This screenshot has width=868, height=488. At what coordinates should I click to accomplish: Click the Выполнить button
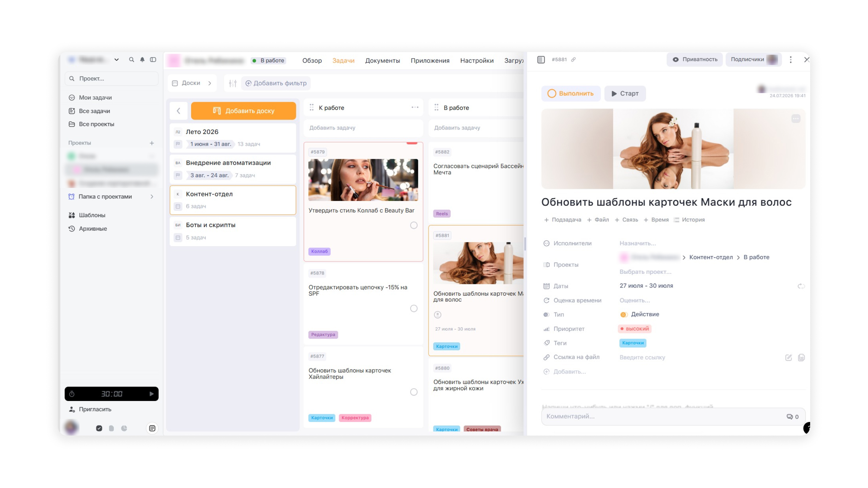click(x=571, y=94)
